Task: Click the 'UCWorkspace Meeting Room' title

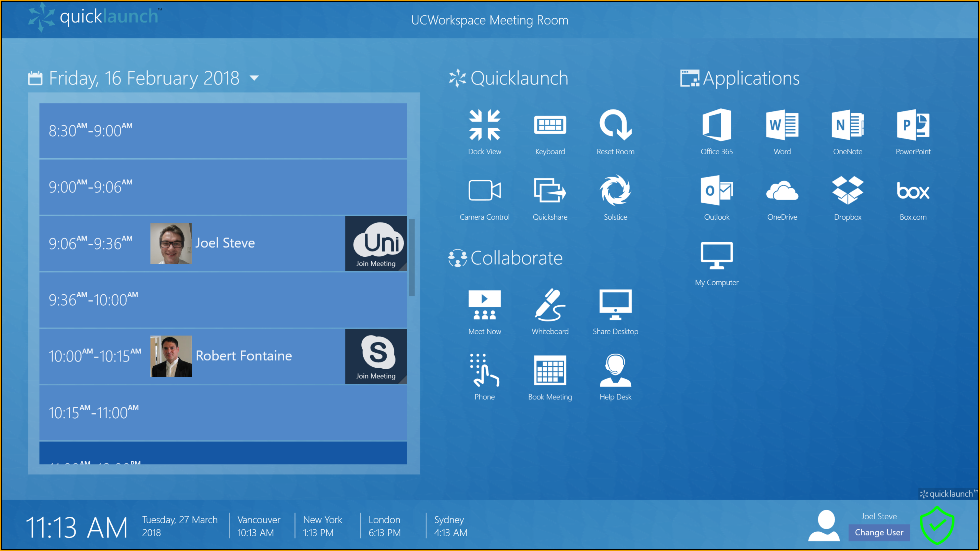Action: click(490, 20)
